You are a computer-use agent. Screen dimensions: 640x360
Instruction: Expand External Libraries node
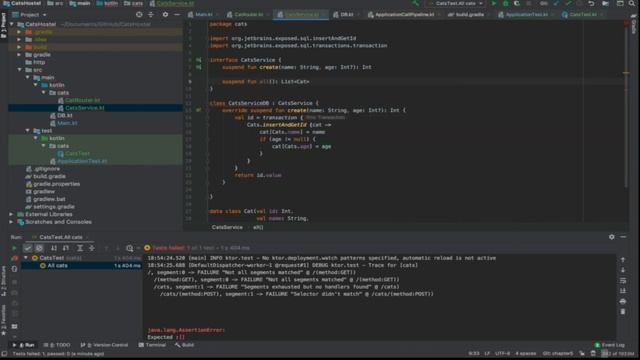coord(11,214)
